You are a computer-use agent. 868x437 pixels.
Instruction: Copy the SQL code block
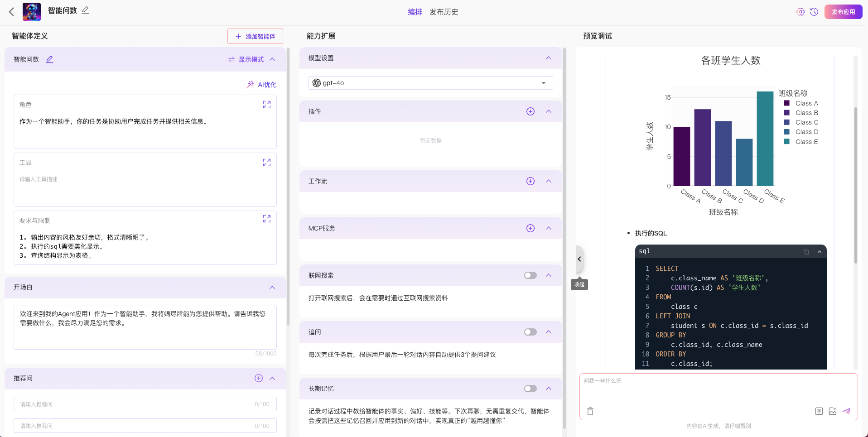(806, 252)
